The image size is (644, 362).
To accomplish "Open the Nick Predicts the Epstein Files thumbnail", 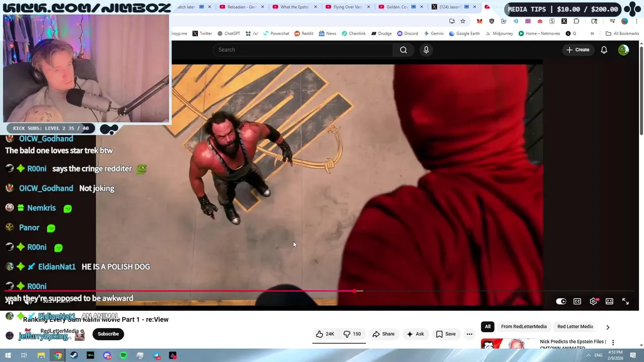I will (x=508, y=344).
